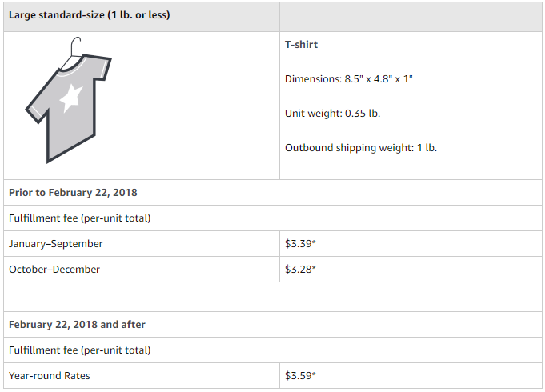Screen dimensions: 545x392
Task: Click the T-shirt illustration image
Action: pos(69,100)
